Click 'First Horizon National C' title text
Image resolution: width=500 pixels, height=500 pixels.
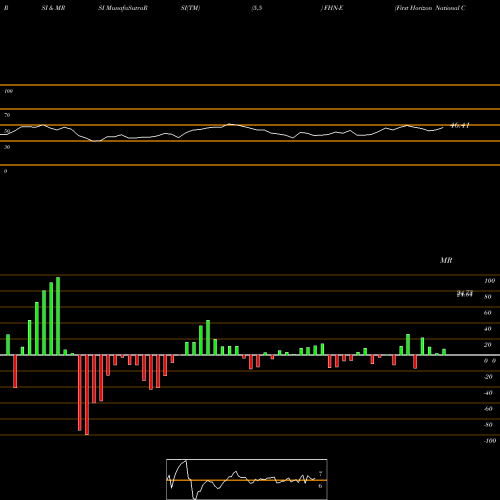coord(430,8)
